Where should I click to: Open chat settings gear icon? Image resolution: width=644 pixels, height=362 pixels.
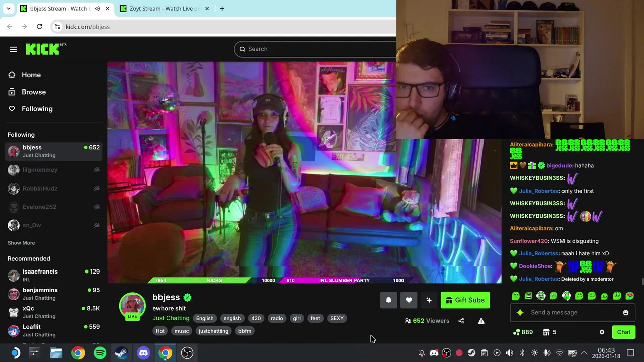point(602,332)
